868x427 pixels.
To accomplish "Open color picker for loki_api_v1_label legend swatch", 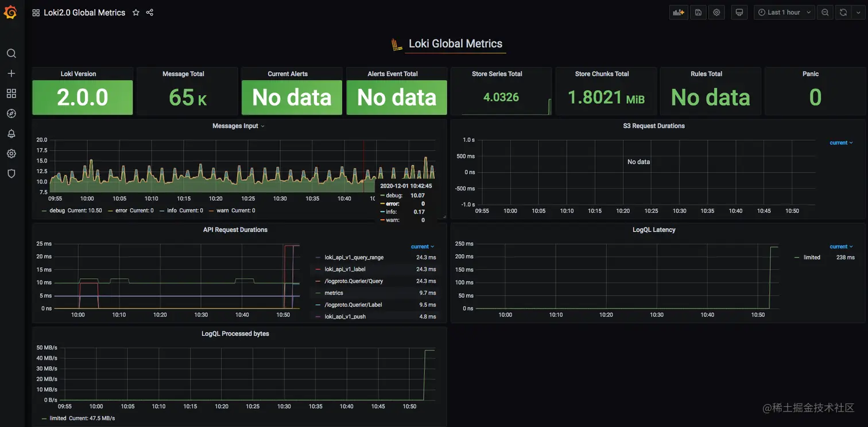I will point(318,269).
